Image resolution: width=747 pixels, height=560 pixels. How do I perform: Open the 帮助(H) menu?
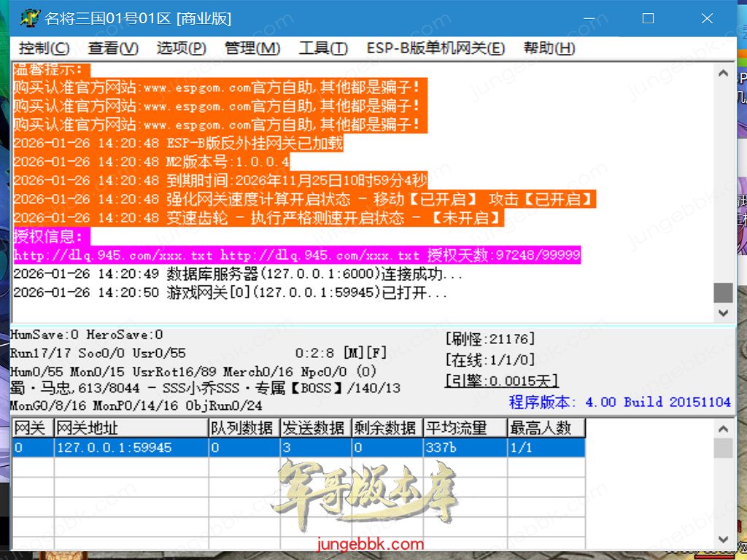tap(549, 48)
